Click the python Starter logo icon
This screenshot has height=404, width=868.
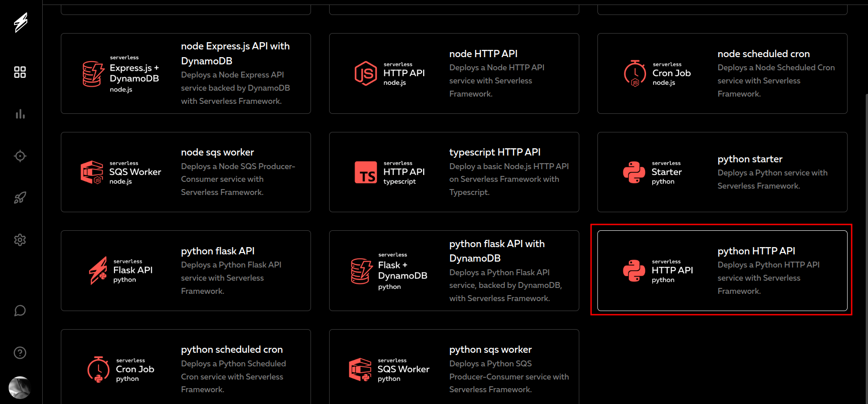click(634, 172)
